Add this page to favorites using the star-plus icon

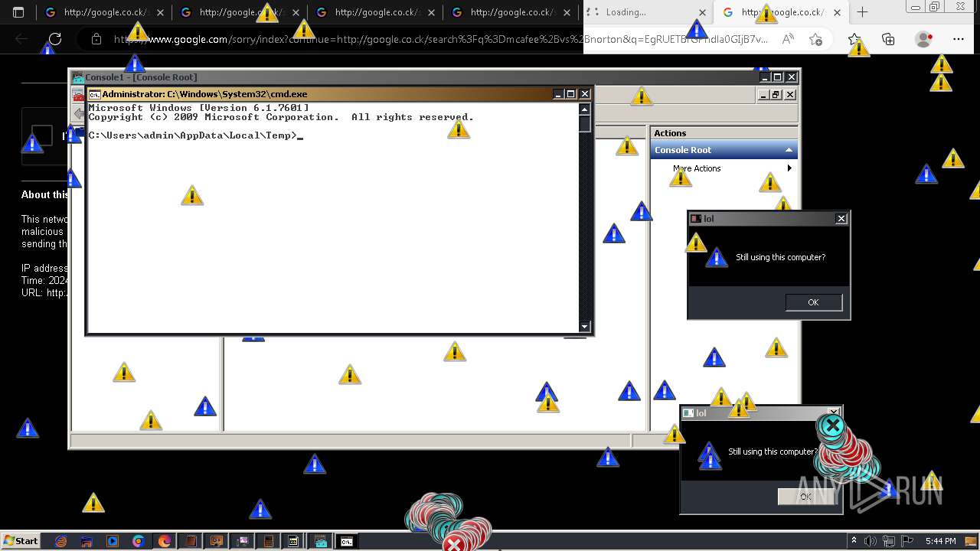point(815,39)
